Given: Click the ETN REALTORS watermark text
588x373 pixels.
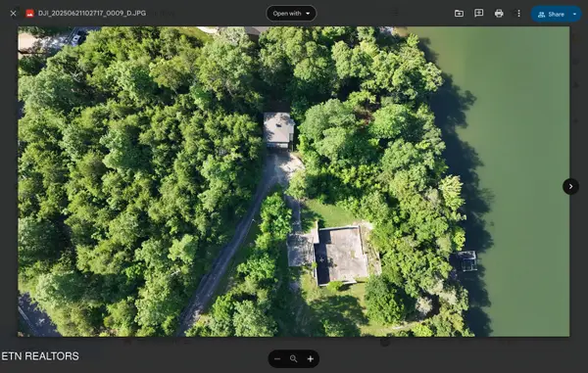Looking at the screenshot, I should point(40,356).
